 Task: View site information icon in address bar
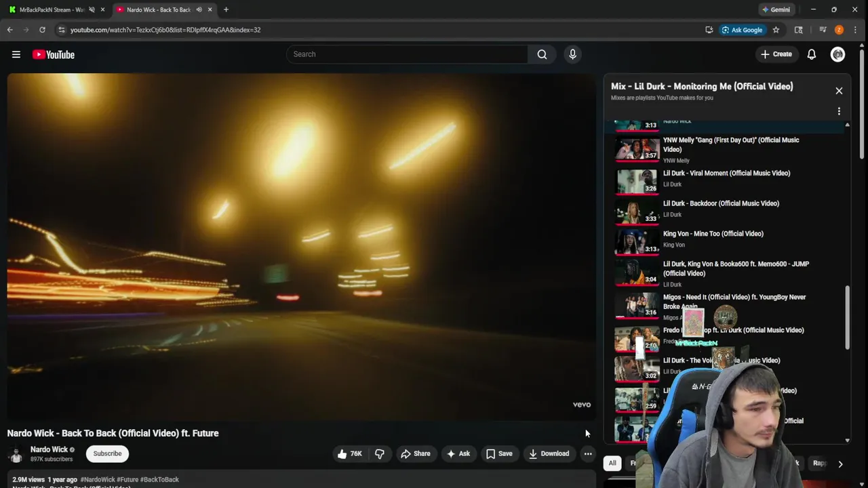(x=62, y=30)
